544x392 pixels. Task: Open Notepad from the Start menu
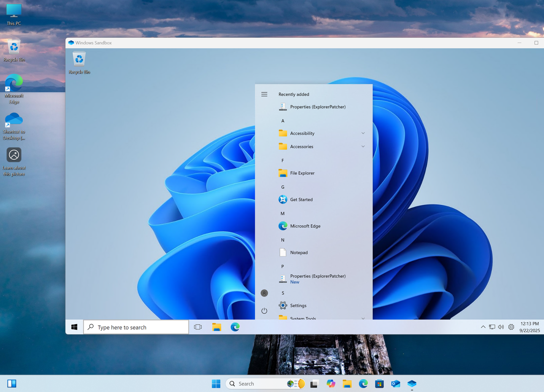pyautogui.click(x=299, y=252)
